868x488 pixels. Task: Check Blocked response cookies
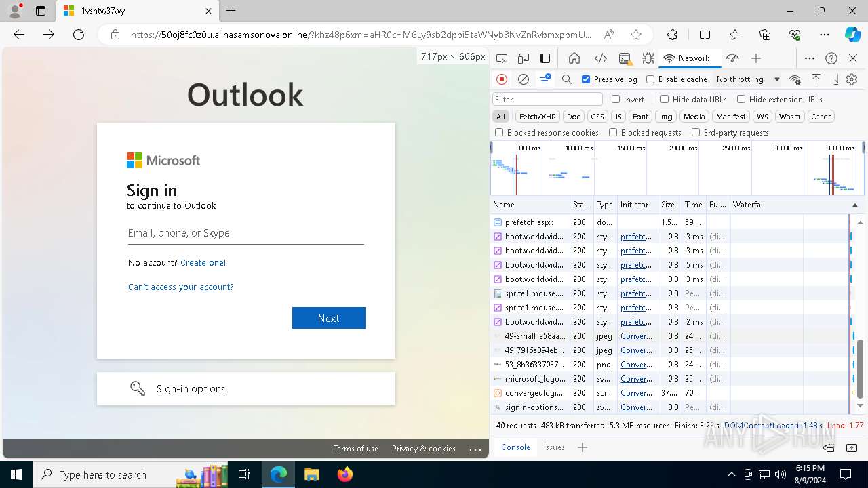coord(499,133)
